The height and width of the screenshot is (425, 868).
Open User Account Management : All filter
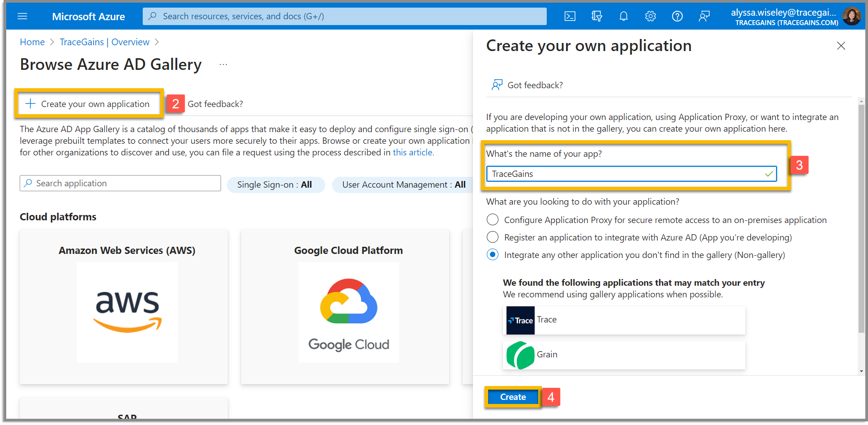[x=404, y=185]
